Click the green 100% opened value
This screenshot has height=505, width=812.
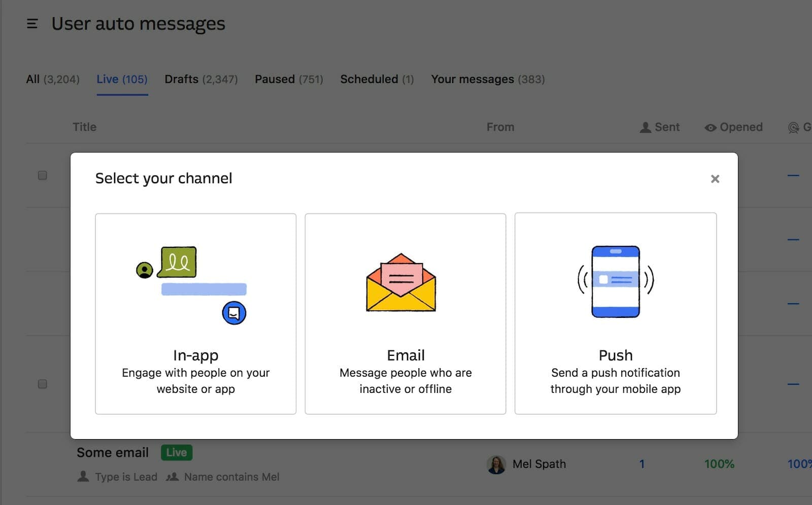(719, 464)
